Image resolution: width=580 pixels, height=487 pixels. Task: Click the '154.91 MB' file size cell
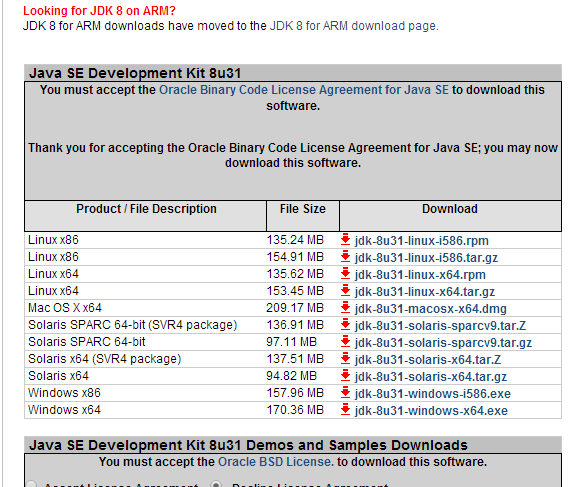point(295,257)
